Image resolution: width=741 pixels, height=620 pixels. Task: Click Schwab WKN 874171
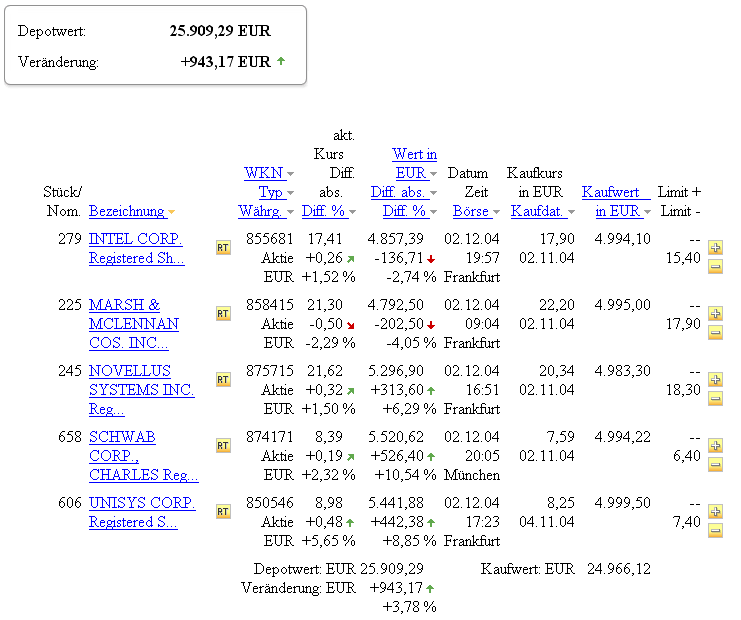(x=269, y=437)
